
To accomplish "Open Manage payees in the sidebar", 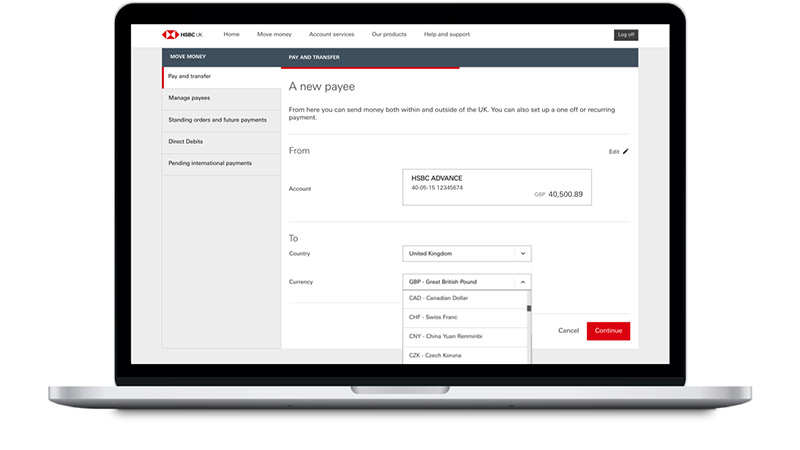I will tap(221, 98).
